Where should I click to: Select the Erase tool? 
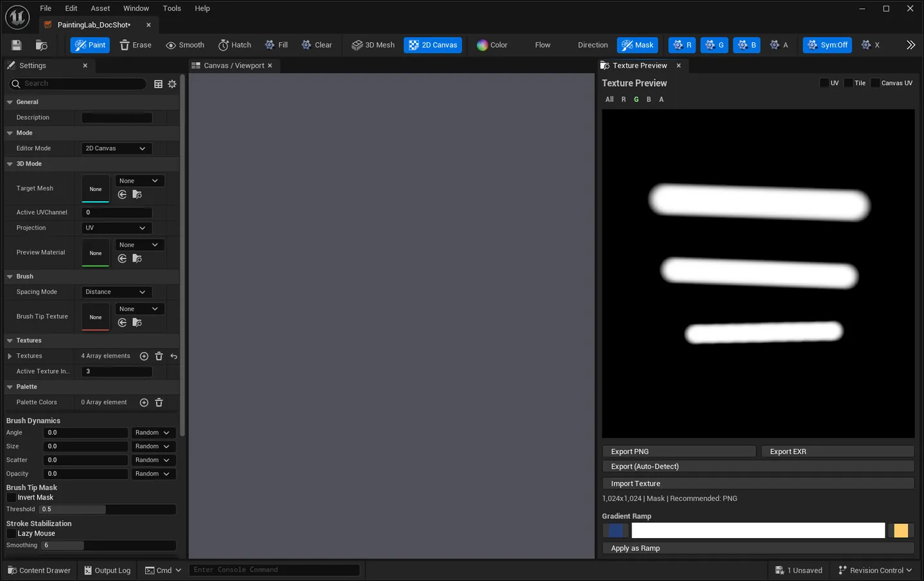pos(135,45)
